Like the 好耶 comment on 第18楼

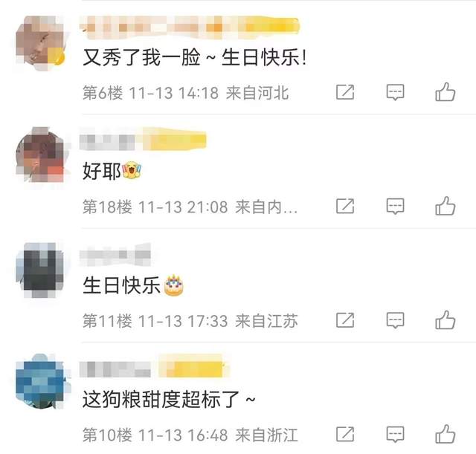point(445,206)
